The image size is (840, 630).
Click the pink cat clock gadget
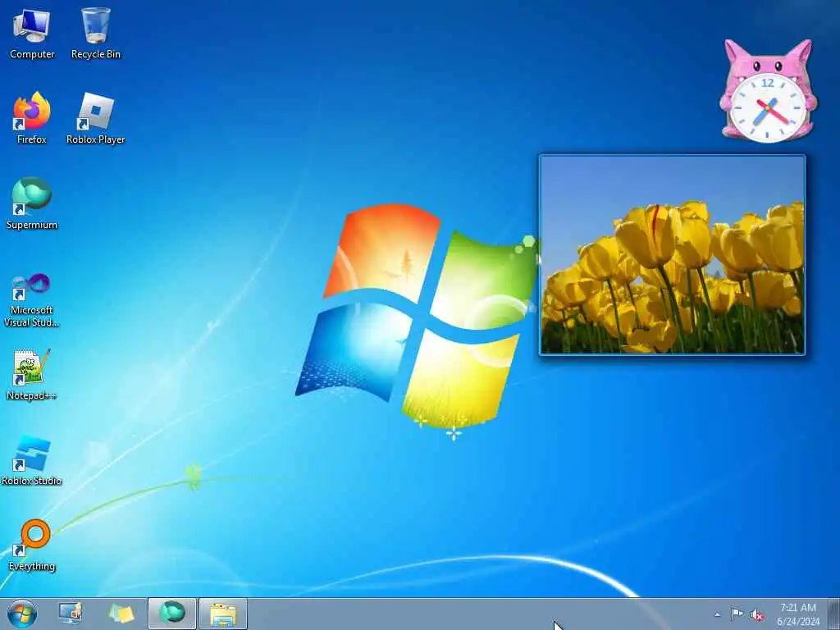pos(768,90)
